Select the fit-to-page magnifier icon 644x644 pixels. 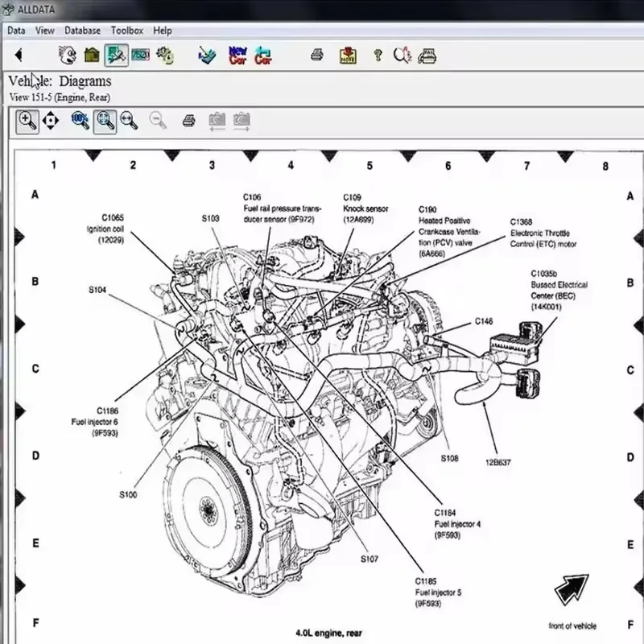click(x=105, y=120)
